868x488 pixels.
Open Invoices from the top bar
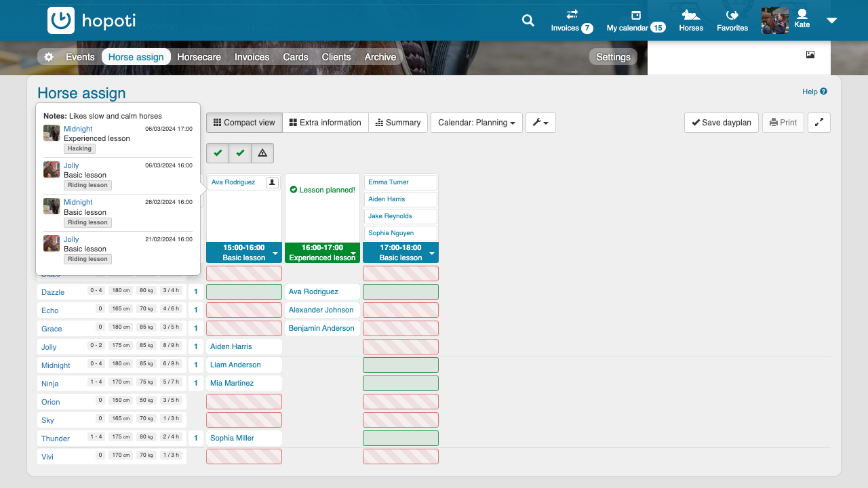coord(572,21)
